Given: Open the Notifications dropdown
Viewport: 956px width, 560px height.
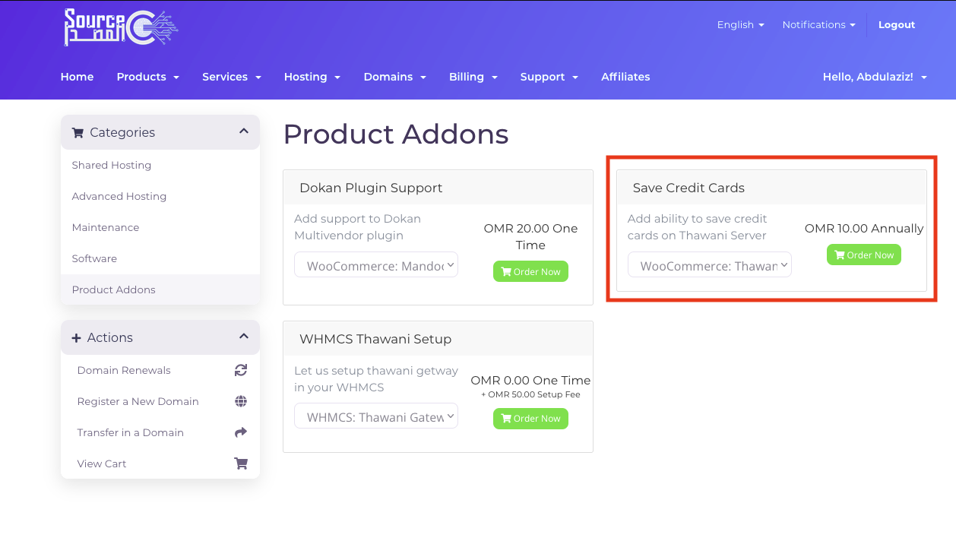Looking at the screenshot, I should pyautogui.click(x=818, y=24).
